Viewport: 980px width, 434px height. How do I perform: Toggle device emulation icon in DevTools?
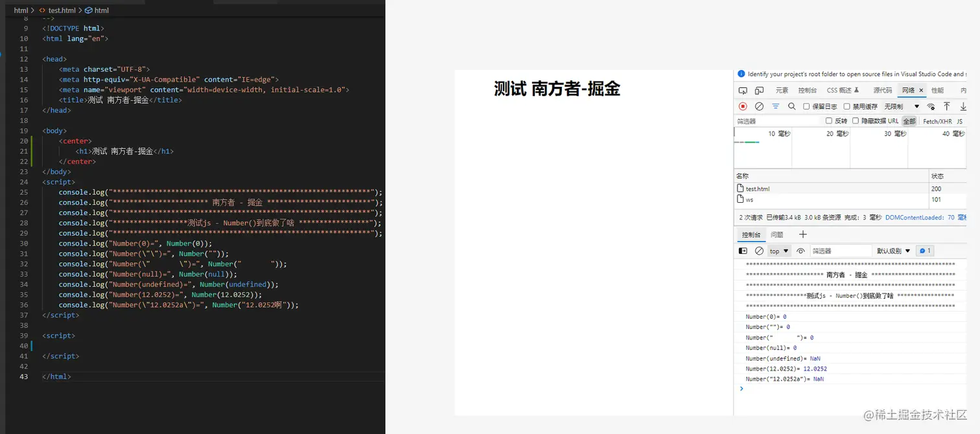759,91
